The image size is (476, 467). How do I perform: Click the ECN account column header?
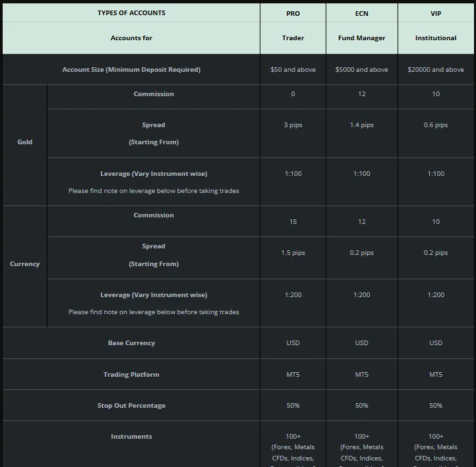click(361, 13)
